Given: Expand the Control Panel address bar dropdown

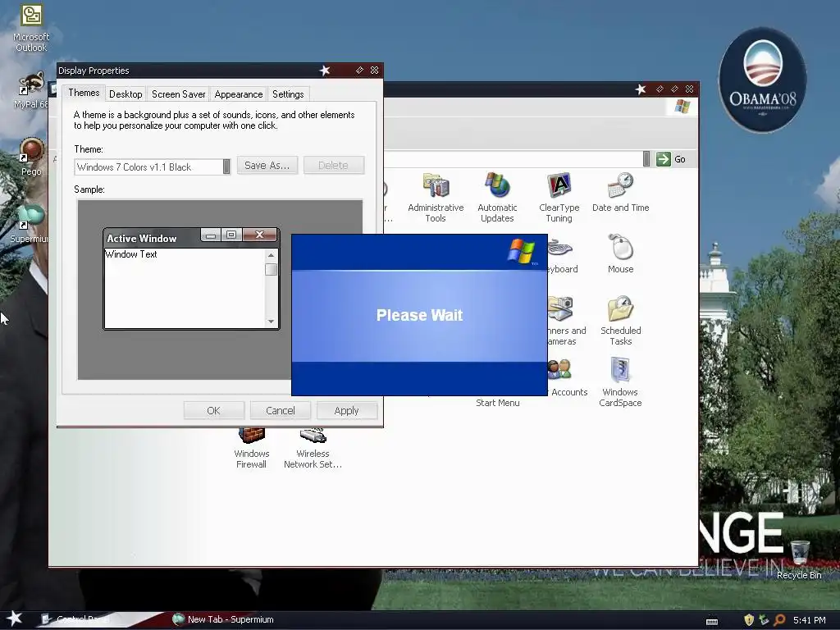Looking at the screenshot, I should tap(646, 159).
